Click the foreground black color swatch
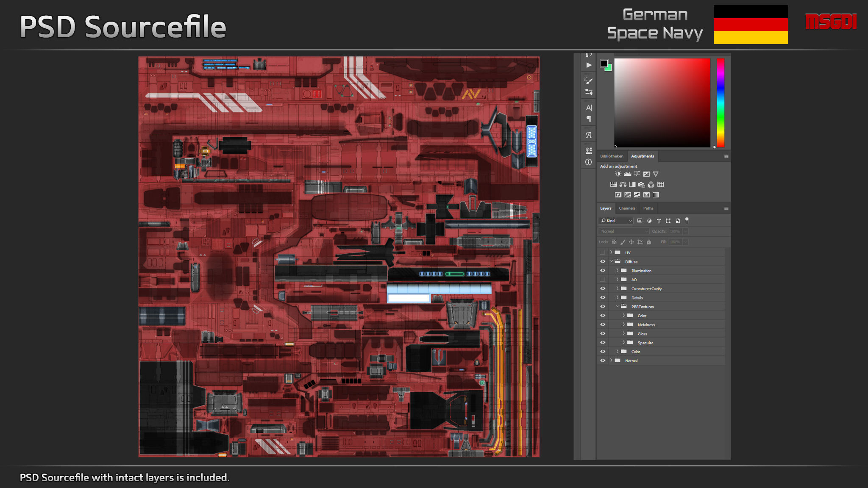 tap(604, 64)
